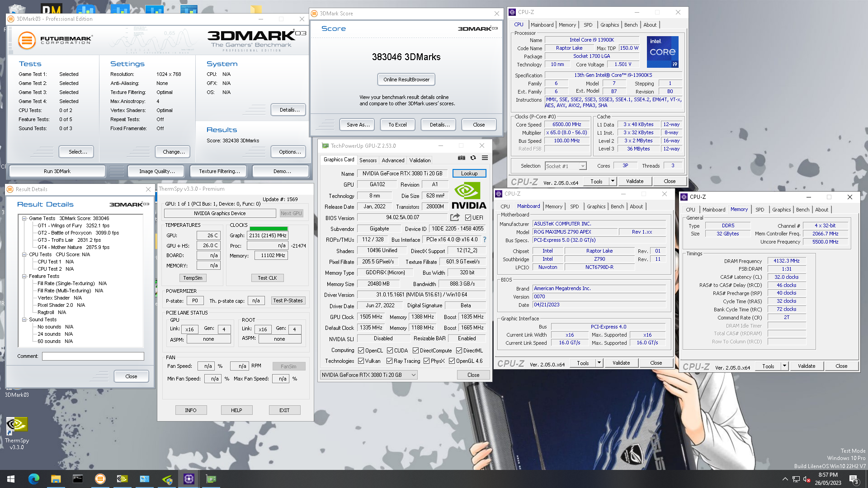This screenshot has width=868, height=488.
Task: Refresh GPU-Z data with the refresh icon
Action: coord(473,158)
